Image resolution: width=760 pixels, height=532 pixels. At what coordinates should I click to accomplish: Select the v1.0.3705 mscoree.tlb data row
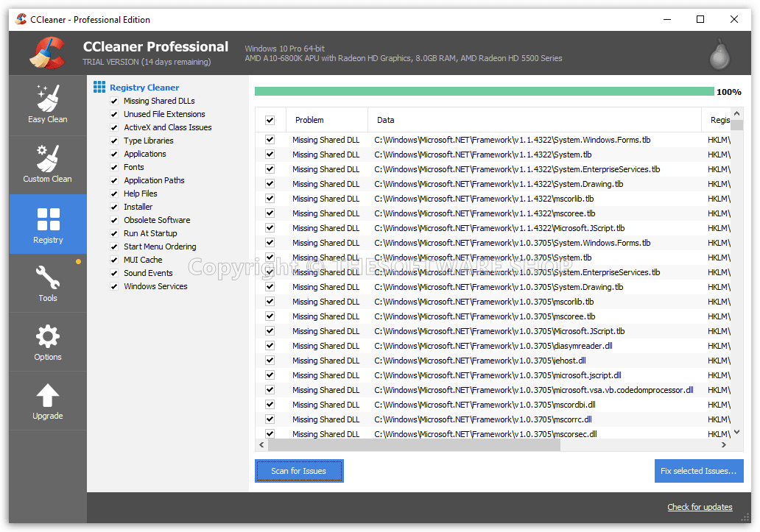(x=493, y=316)
